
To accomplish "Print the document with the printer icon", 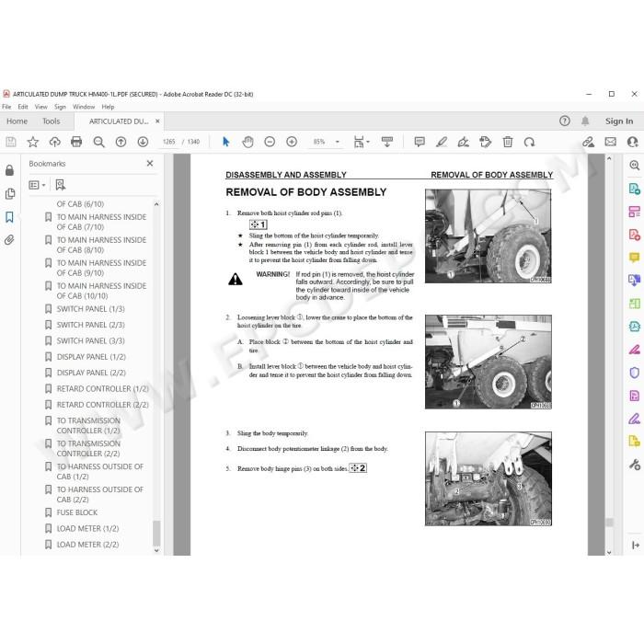I will 76,142.
